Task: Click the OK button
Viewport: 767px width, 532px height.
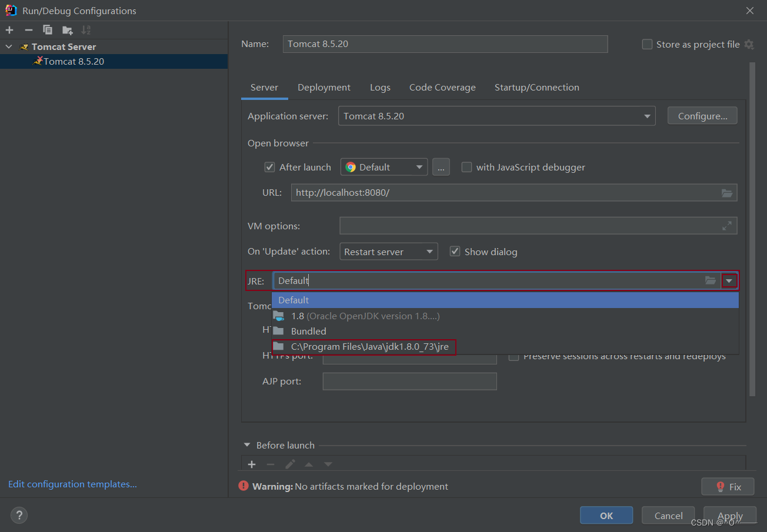Action: 606,516
